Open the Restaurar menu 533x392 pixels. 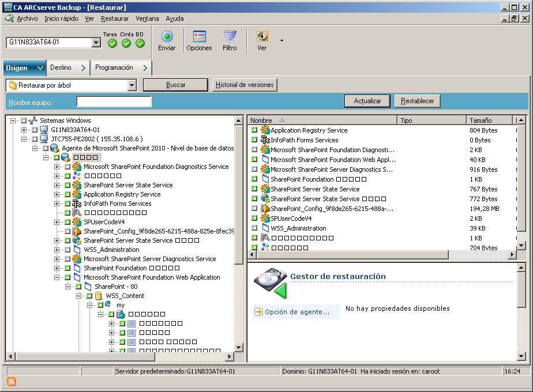click(115, 18)
